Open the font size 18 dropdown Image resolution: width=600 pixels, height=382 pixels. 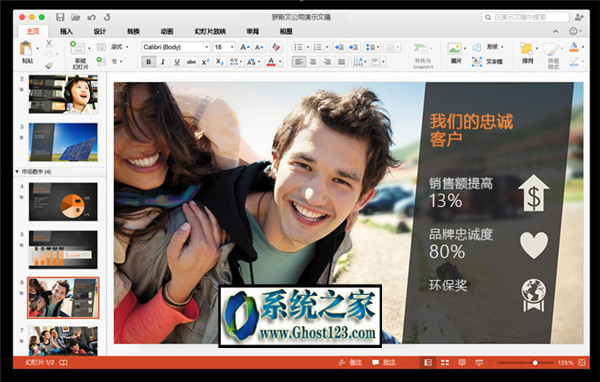tap(224, 47)
